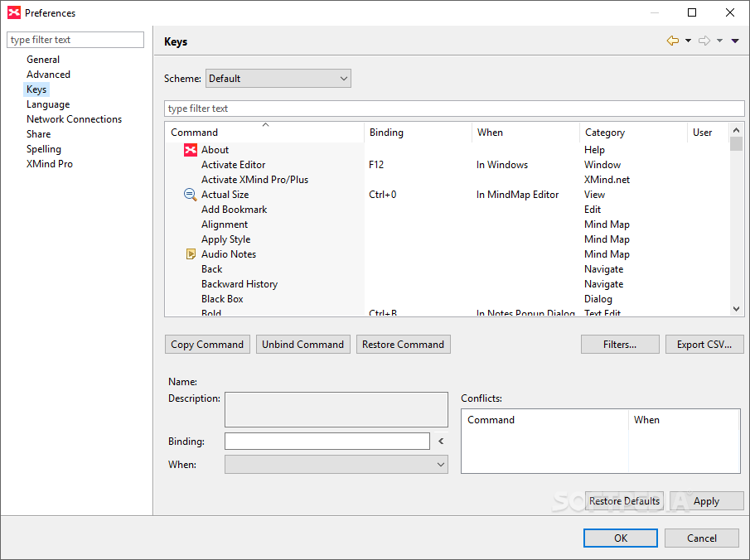Click the command list scrollbar down arrow
The image size is (750, 560).
[736, 308]
